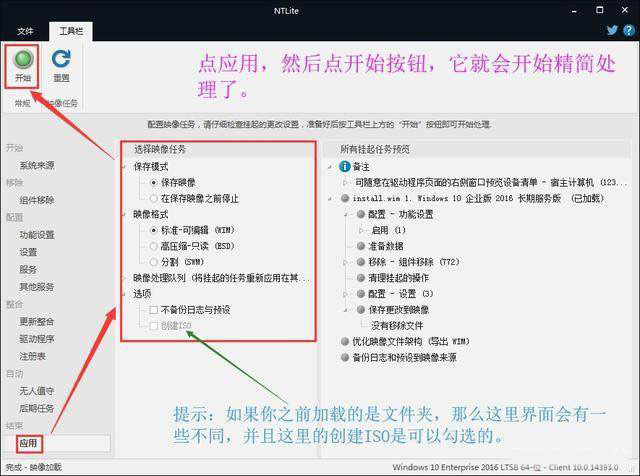Click the 重置 reset refresh icon
640x476 pixels.
click(61, 60)
